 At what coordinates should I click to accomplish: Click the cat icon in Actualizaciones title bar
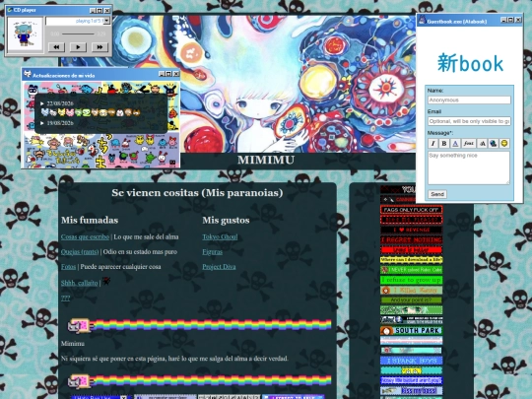[x=28, y=74]
